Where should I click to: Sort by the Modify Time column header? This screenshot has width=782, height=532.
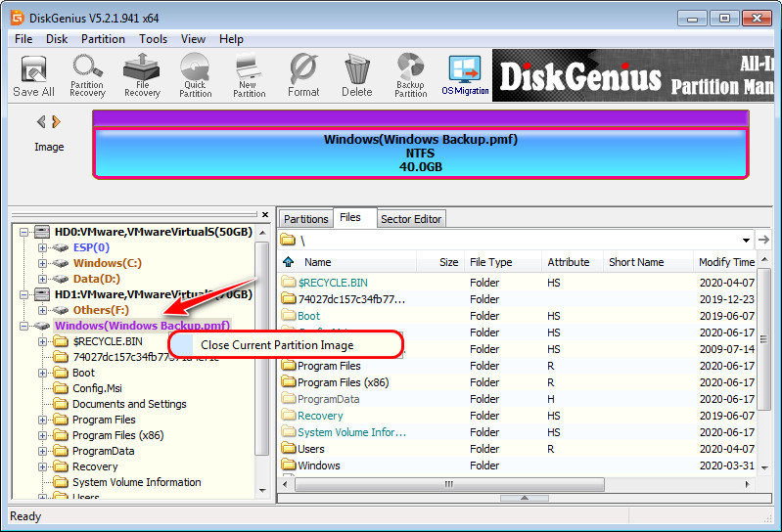coord(726,262)
